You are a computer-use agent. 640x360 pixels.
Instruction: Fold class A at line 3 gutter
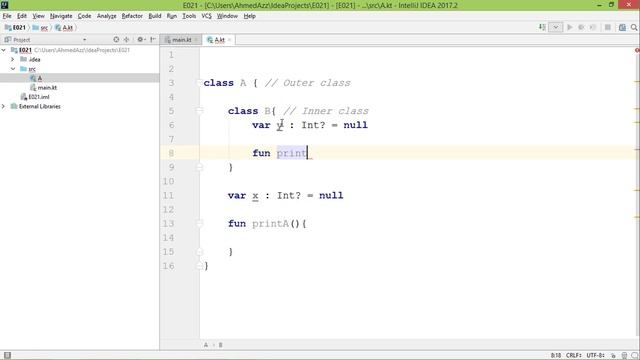tap(199, 83)
